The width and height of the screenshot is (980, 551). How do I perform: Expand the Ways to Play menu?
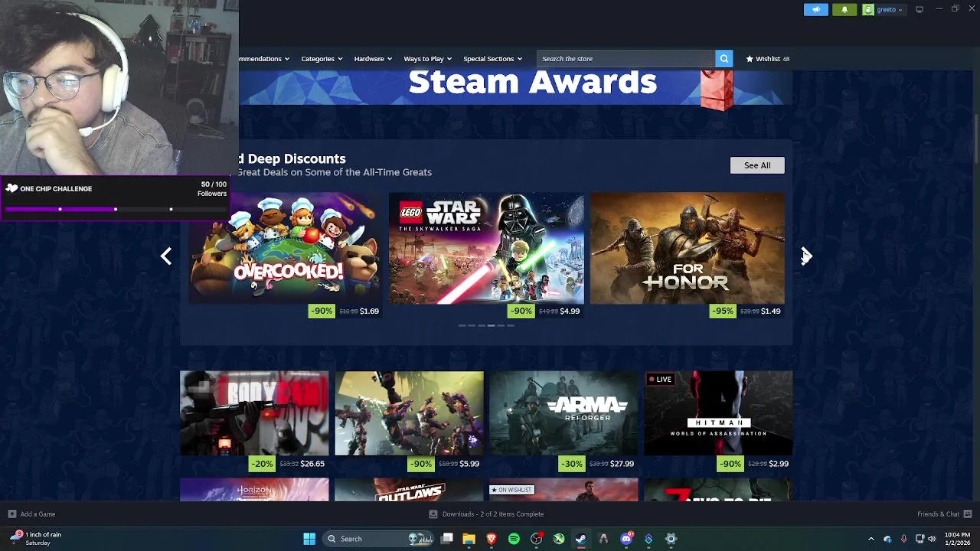(427, 59)
